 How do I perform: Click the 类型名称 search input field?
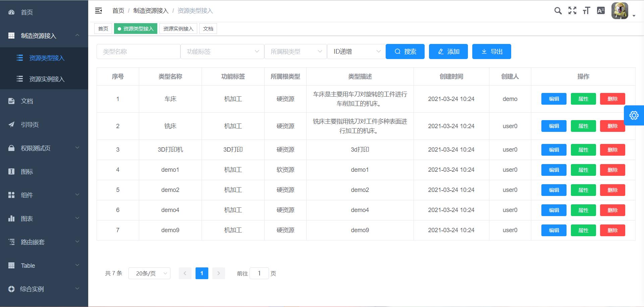pos(138,52)
